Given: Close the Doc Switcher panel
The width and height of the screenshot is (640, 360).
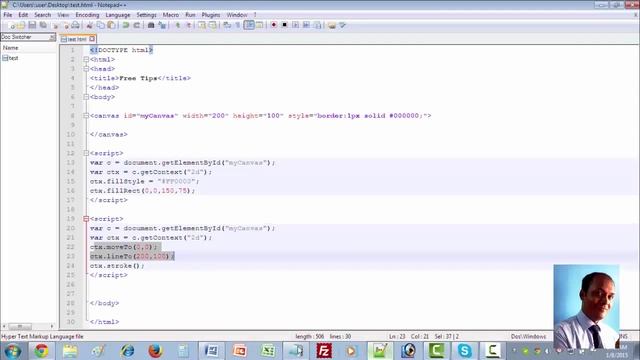Looking at the screenshot, I should (x=52, y=37).
